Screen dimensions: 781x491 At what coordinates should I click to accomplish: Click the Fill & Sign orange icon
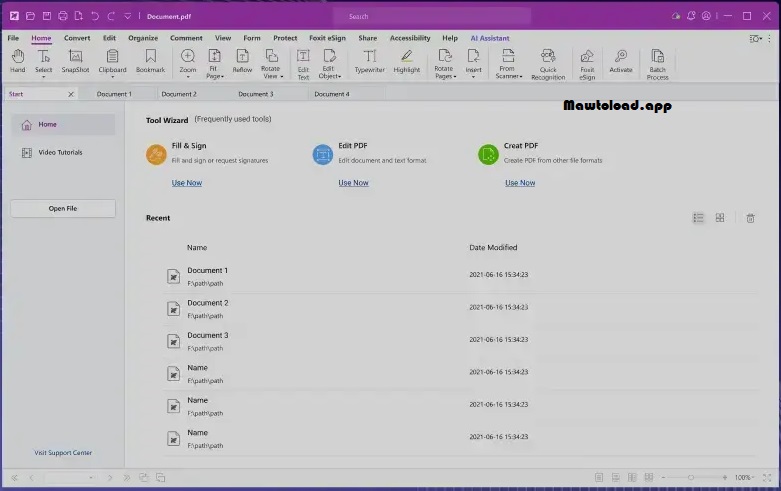tap(156, 154)
